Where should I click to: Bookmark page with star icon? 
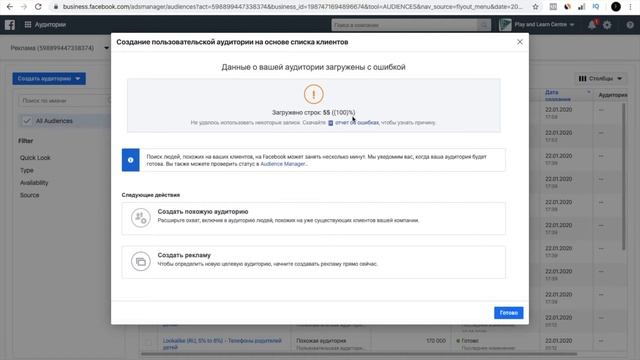[x=536, y=7]
